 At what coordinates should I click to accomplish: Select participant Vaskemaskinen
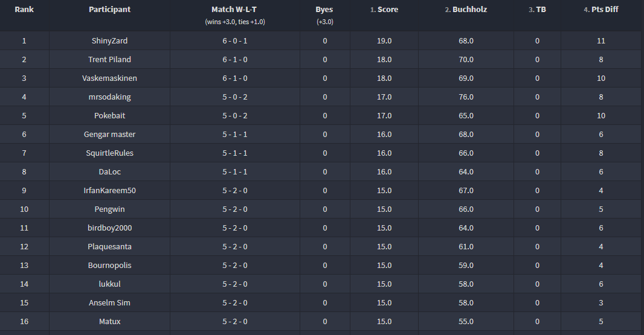tap(110, 78)
